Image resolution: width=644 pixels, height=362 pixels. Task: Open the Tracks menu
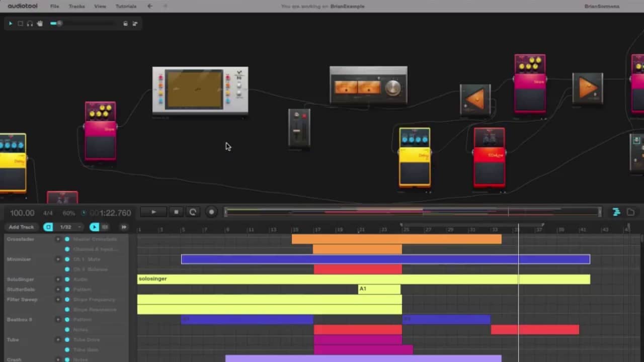(x=76, y=7)
